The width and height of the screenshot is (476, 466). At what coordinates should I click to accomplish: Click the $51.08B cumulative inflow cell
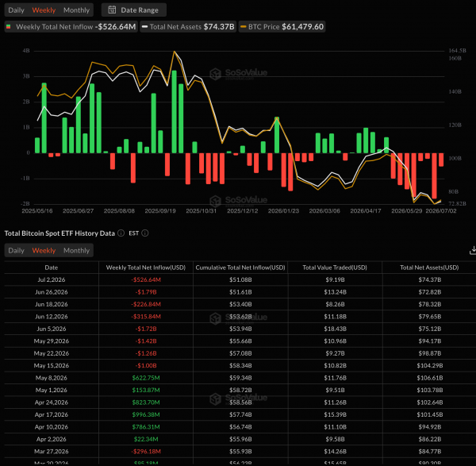(x=240, y=279)
